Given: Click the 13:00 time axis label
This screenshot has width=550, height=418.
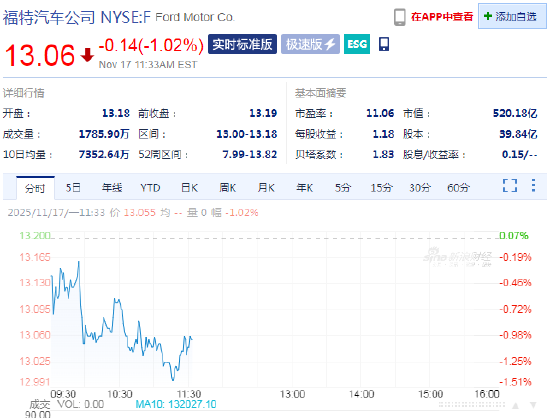Looking at the screenshot, I should tap(292, 394).
